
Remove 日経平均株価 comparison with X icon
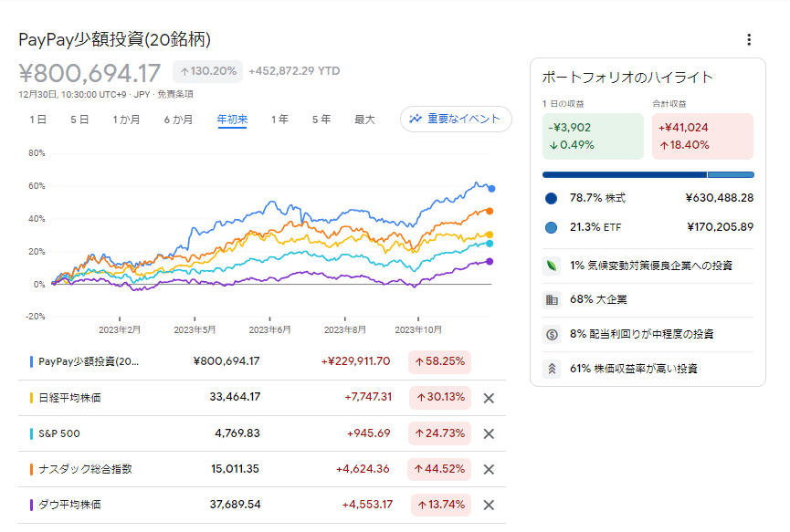[x=489, y=398]
